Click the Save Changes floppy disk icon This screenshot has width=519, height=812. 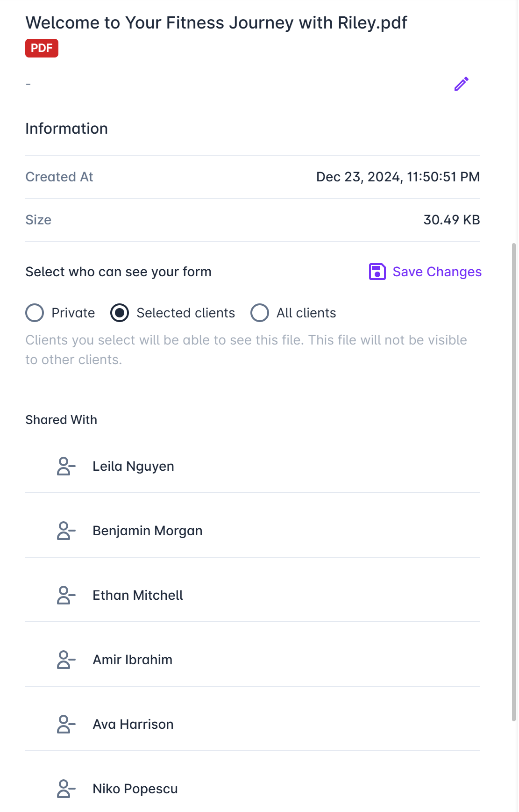[377, 272]
